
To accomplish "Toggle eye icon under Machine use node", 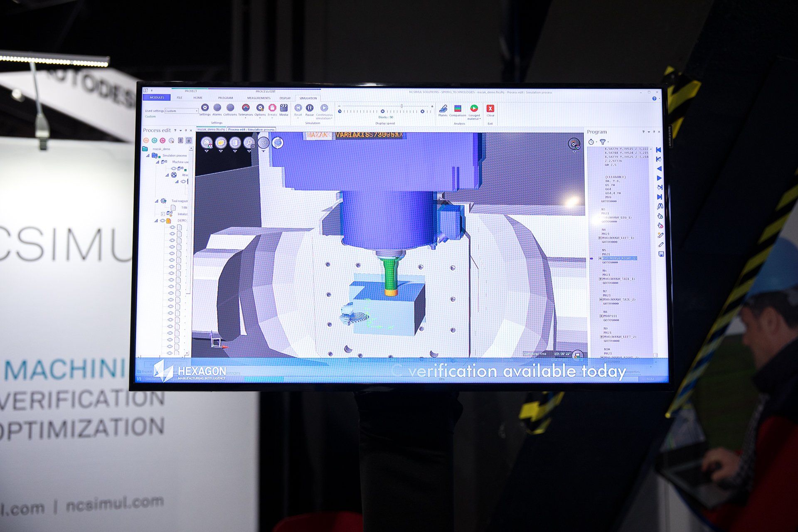I will pyautogui.click(x=174, y=169).
